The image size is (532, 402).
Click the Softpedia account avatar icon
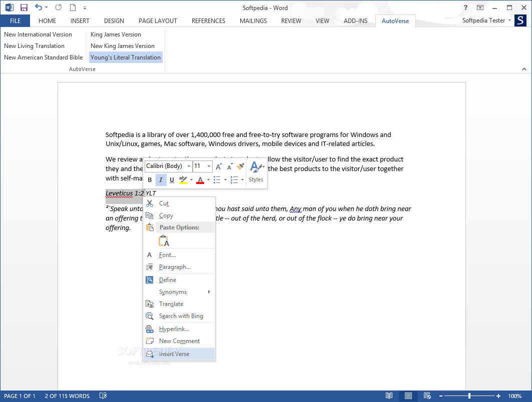[520, 20]
